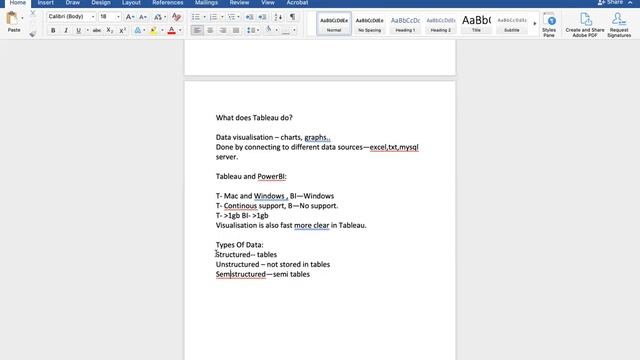Apply the Title style

click(x=476, y=24)
